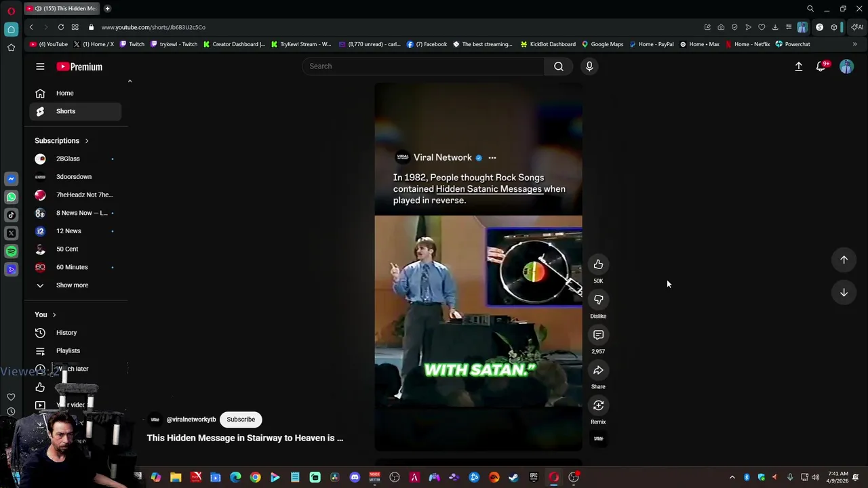Screen dimensions: 868x488
Task: Share this Short via the Share arrow
Action: point(598,370)
